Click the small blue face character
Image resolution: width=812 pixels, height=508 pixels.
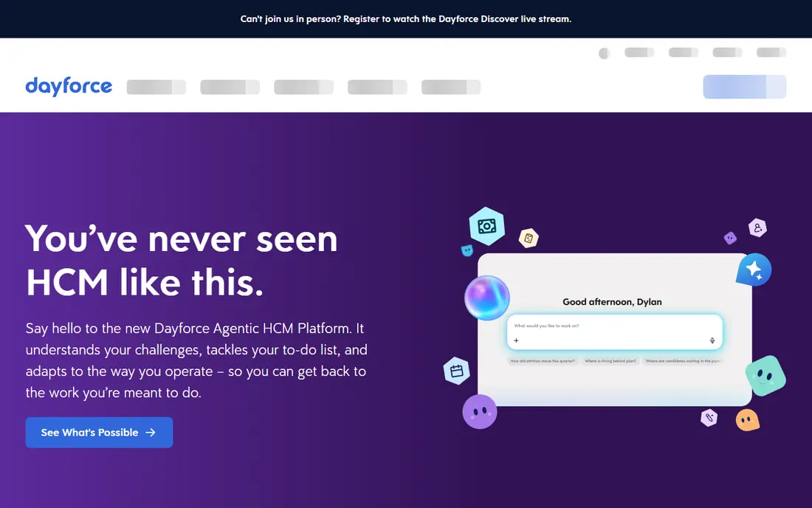[x=467, y=250]
